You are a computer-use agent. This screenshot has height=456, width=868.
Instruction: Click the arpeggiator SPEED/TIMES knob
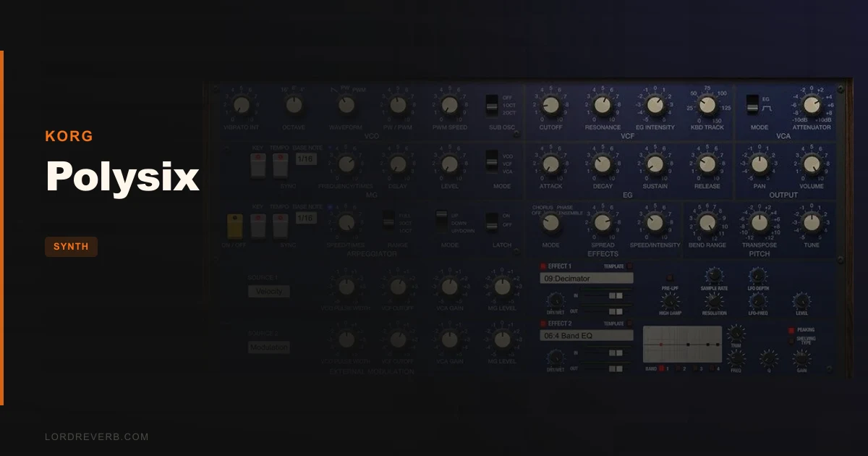click(346, 223)
